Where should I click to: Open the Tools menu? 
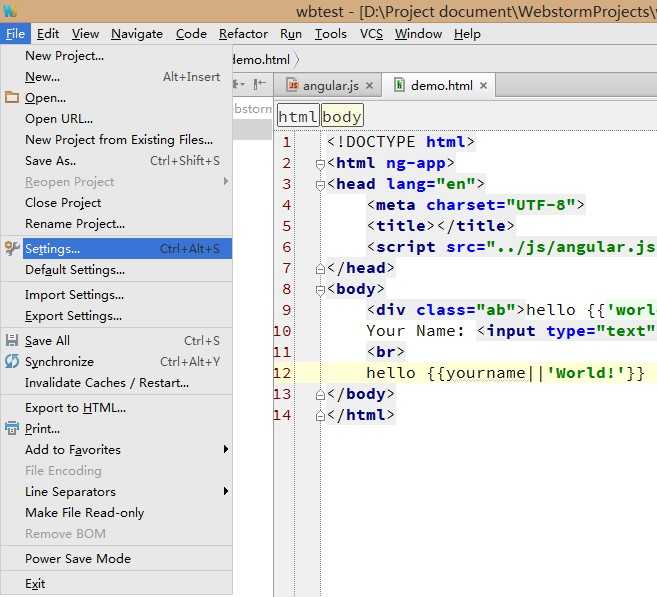331,34
